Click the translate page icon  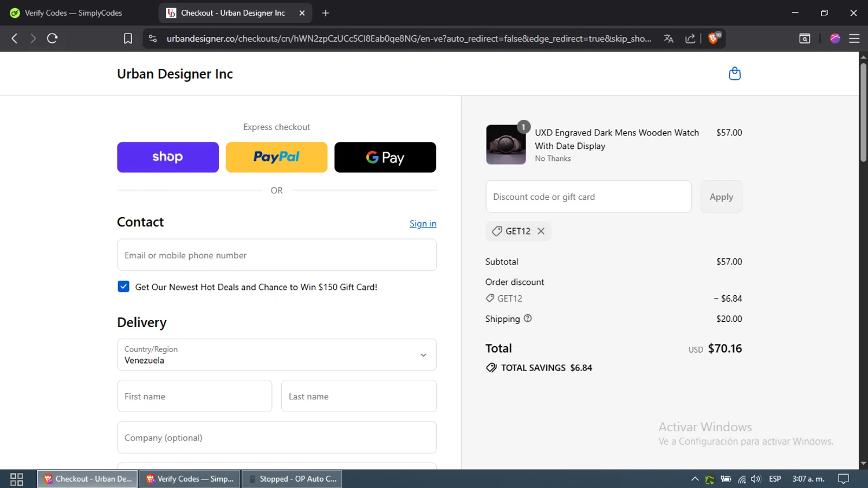669,38
